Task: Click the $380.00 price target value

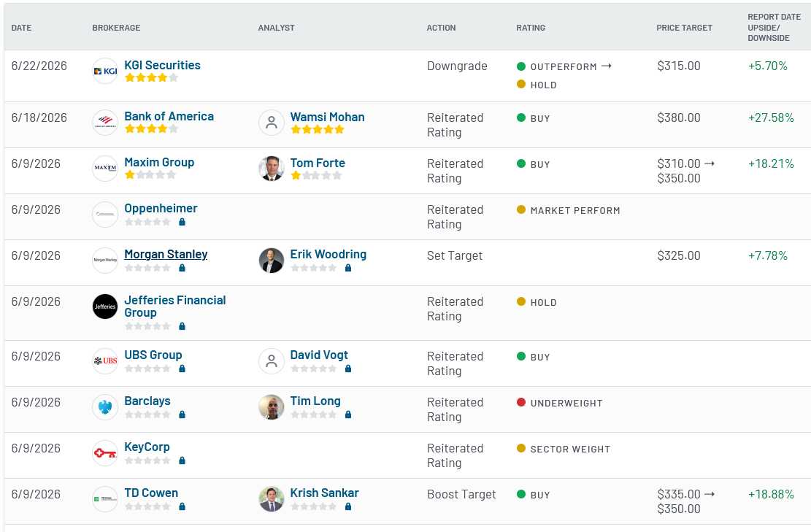Action: [679, 118]
